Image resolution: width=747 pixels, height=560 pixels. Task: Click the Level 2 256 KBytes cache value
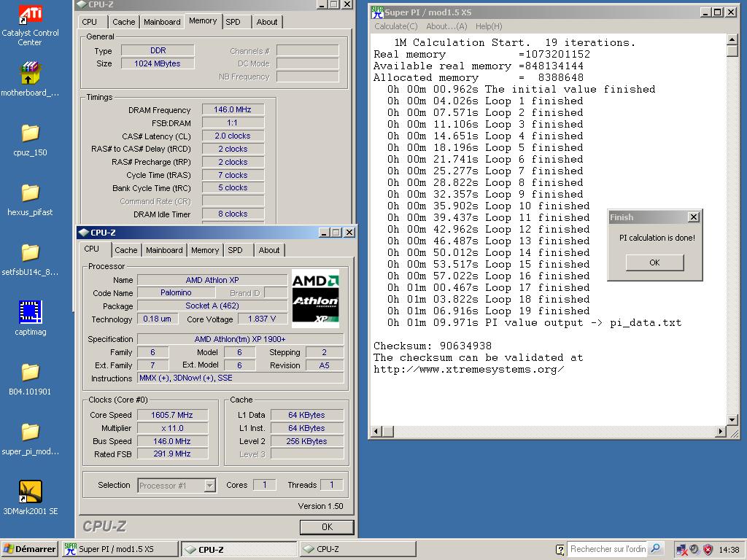coord(307,441)
